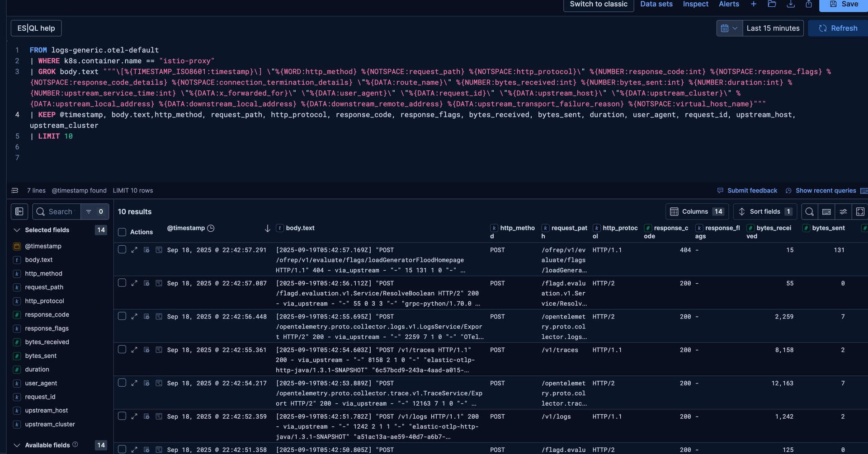Viewport: 868px width, 454px height.
Task: Expand the row dated 22:42:57.087
Action: point(134,283)
